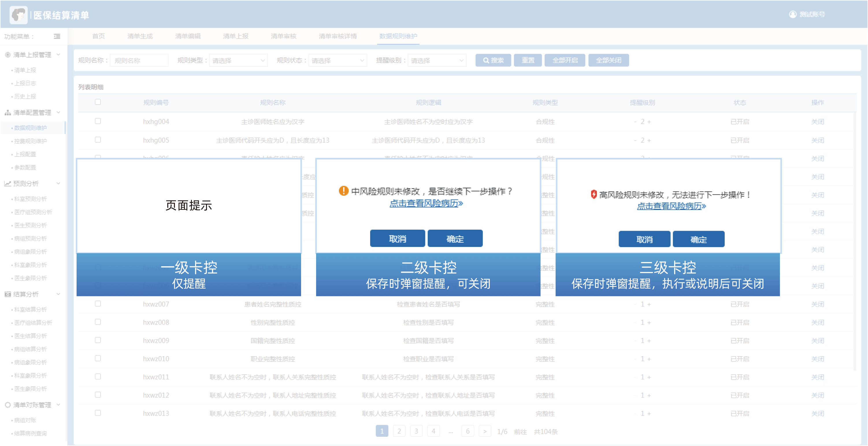Increase reminder level for hxwz013 with plus
Image resolution: width=868 pixels, height=446 pixels.
click(649, 413)
